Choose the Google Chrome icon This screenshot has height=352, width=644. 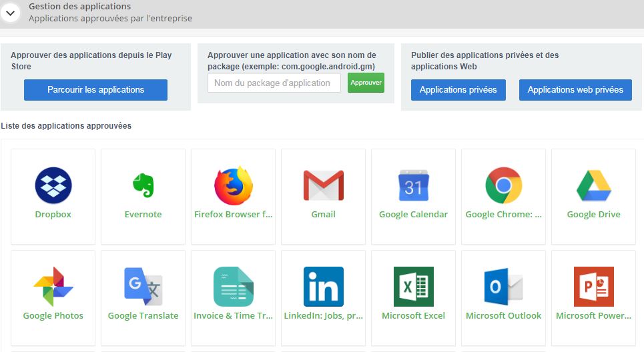[504, 185]
